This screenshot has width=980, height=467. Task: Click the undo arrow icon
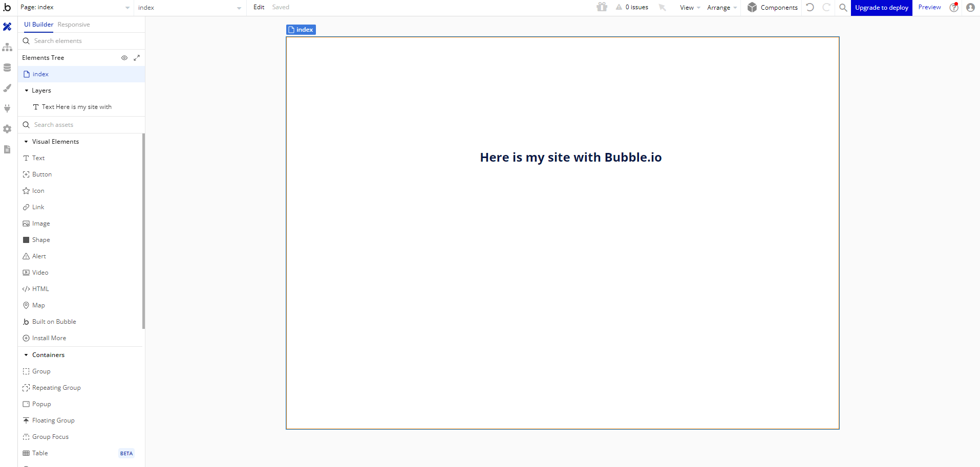point(810,7)
